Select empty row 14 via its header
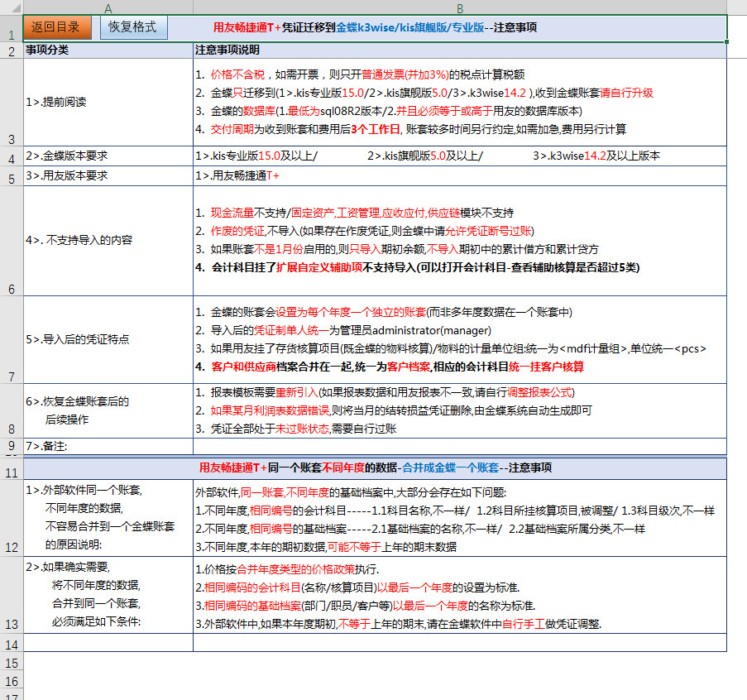747x700 pixels. pyautogui.click(x=11, y=644)
